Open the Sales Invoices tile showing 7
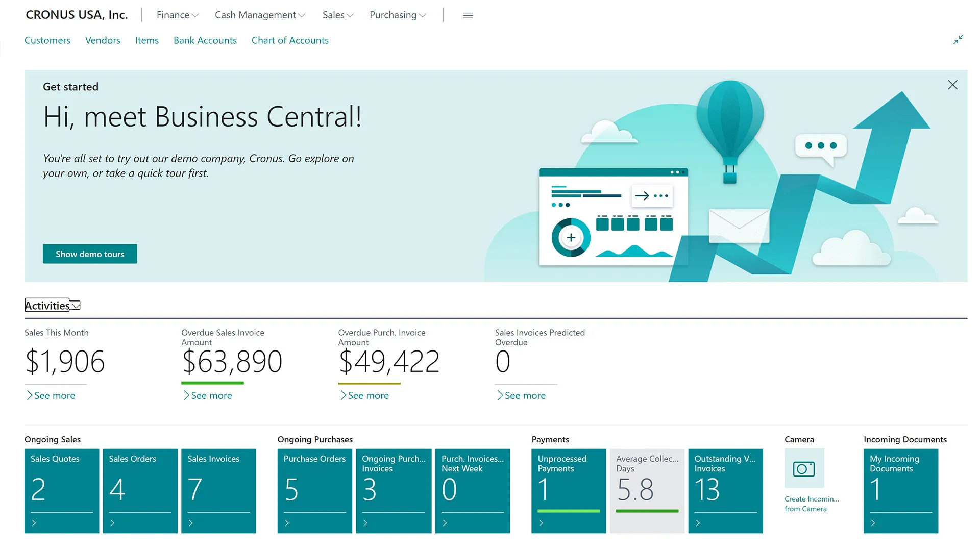Screen dimensions: 980x551 (218, 490)
